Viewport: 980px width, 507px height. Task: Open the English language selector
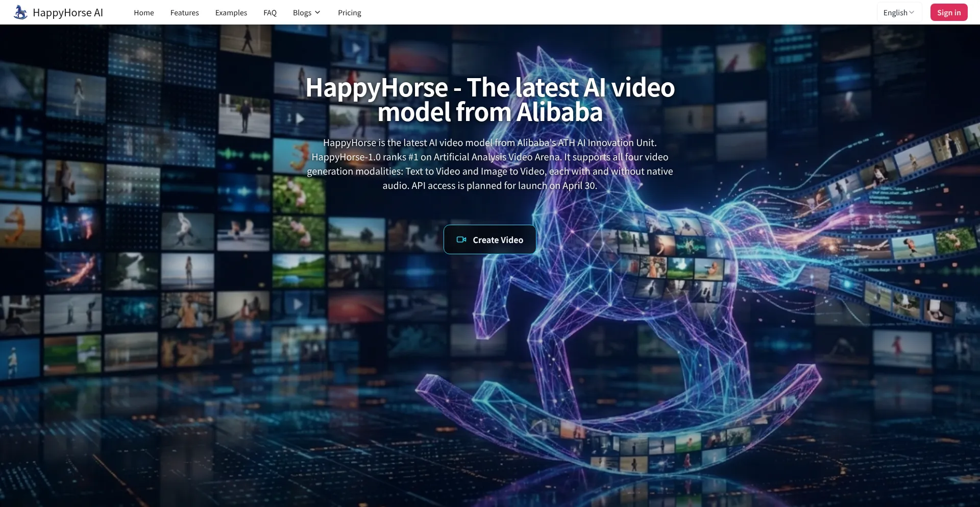pos(899,13)
